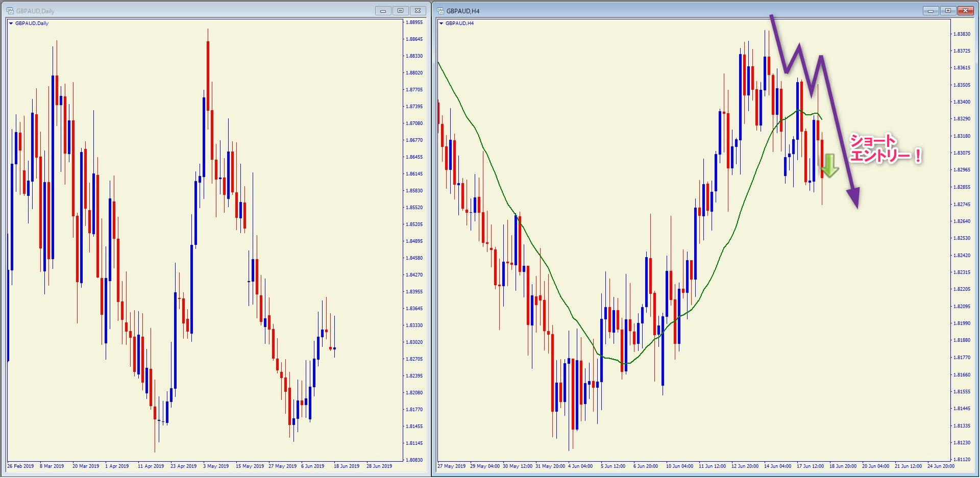This screenshot has width=980, height=478.
Task: Click the 1.84270 price label on the Daily chart
Action: pos(414,275)
